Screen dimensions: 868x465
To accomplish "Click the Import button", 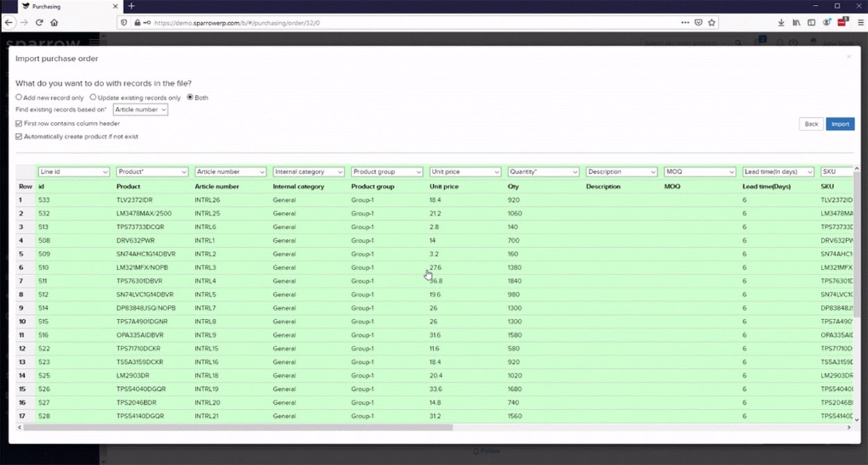I will coord(840,124).
